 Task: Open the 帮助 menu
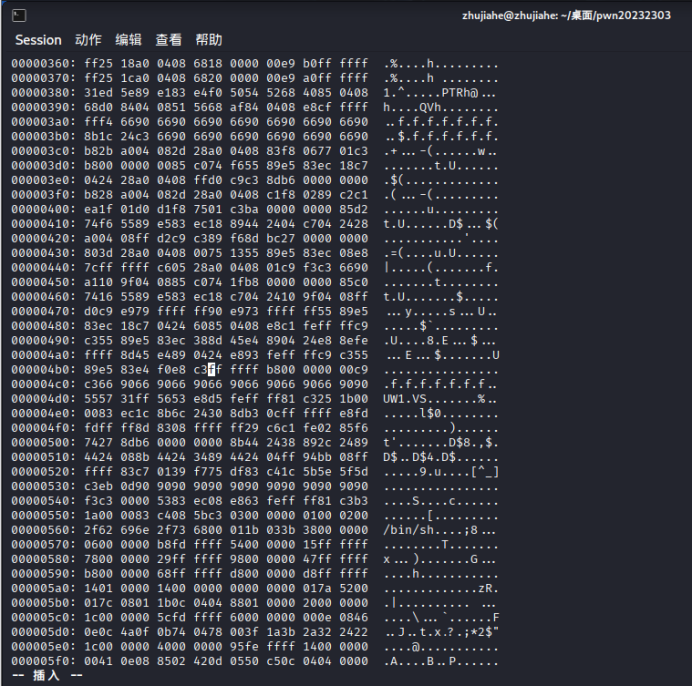click(x=209, y=40)
